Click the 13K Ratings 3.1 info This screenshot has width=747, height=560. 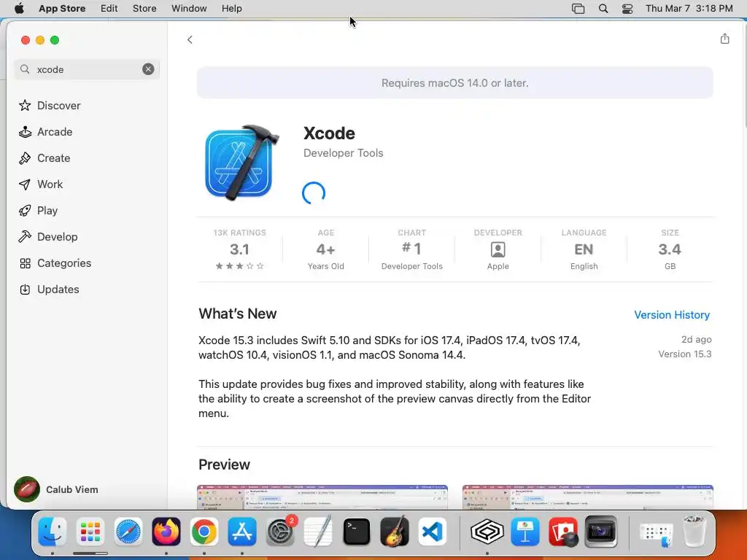coord(239,249)
